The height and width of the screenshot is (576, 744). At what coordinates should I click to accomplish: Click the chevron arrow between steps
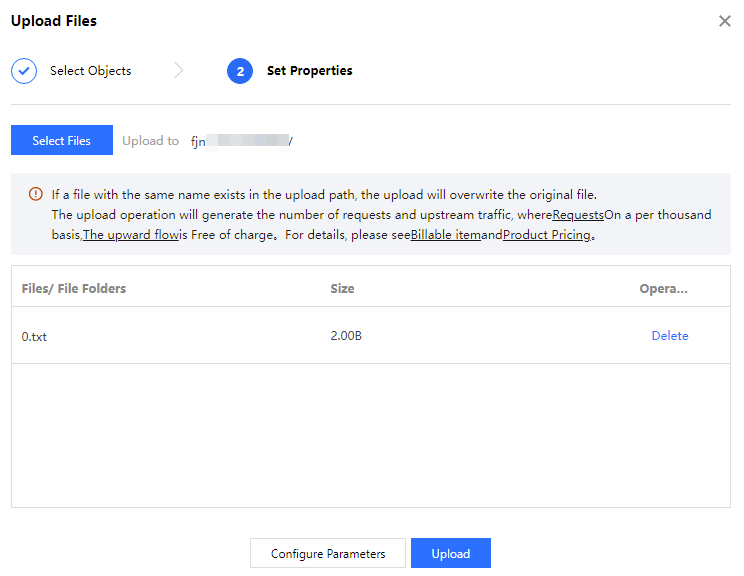[179, 71]
